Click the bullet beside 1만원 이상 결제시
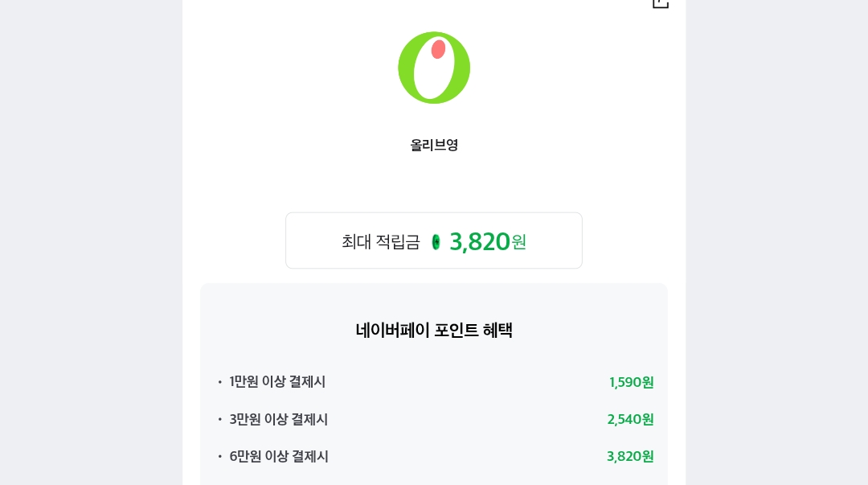 click(x=219, y=382)
